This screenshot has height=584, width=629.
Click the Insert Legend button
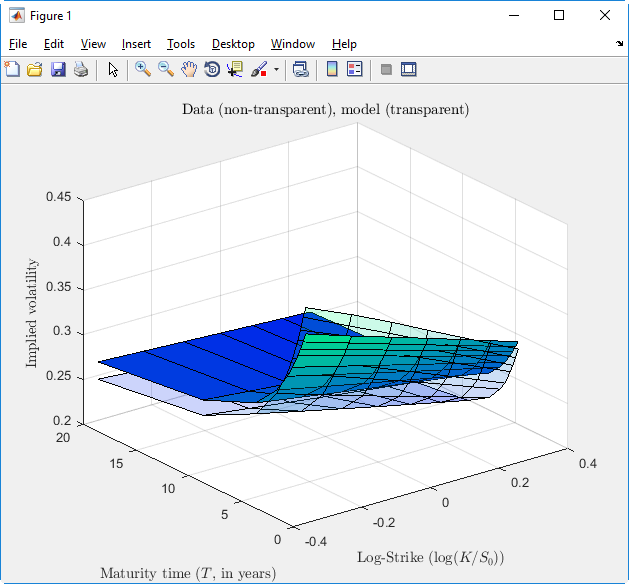tap(354, 69)
